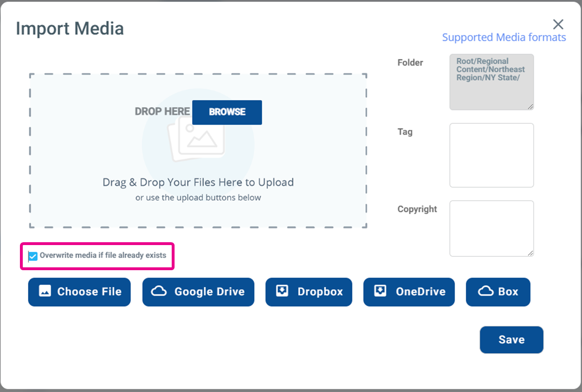582x392 pixels.
Task: Click the "DROP HERE" label
Action: 162,112
